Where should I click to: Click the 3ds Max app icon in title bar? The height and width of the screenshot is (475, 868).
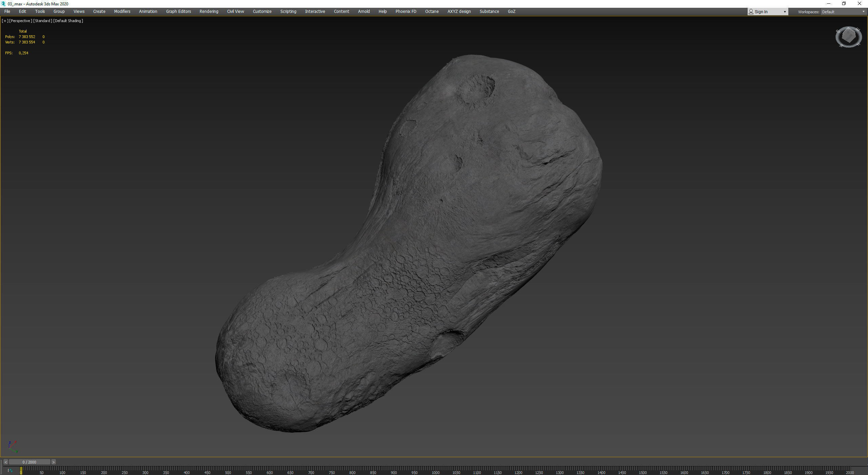tap(4, 4)
